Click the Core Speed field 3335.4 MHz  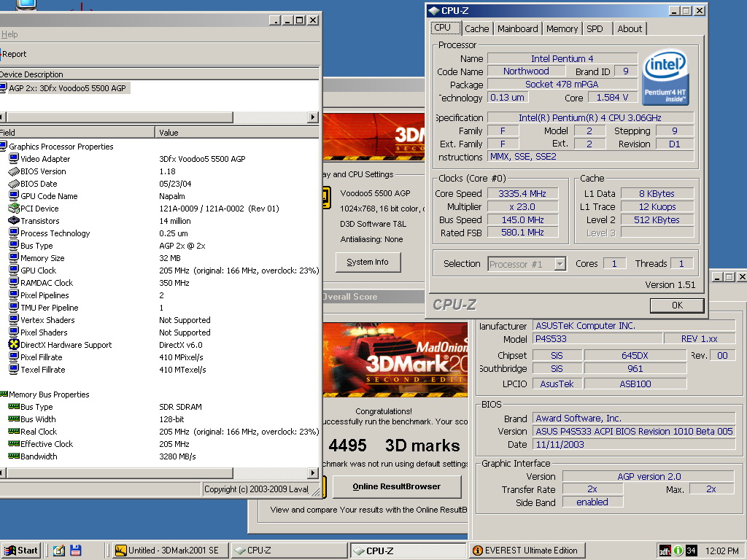click(x=522, y=194)
